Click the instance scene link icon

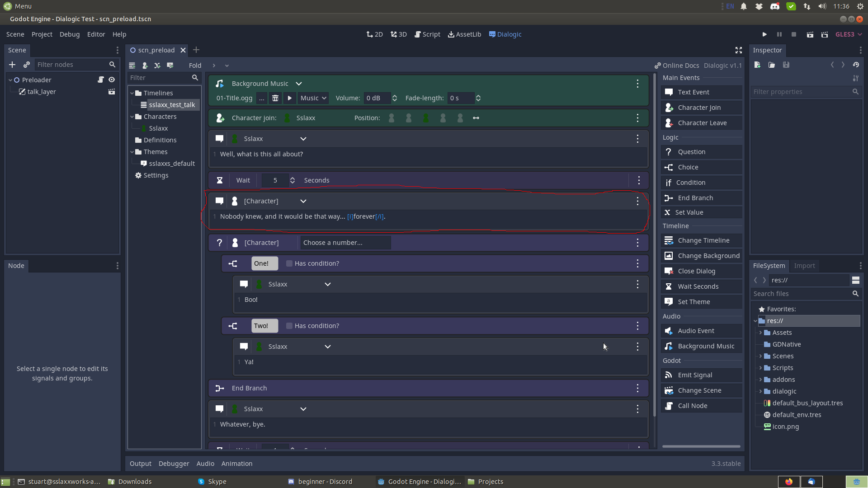click(27, 65)
